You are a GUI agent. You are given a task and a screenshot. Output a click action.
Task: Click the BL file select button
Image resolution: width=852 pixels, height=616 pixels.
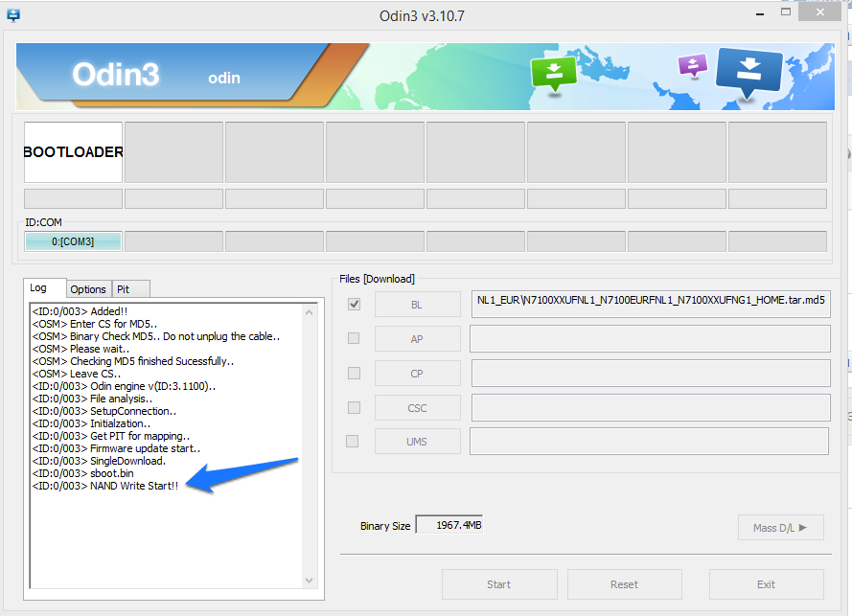417,305
